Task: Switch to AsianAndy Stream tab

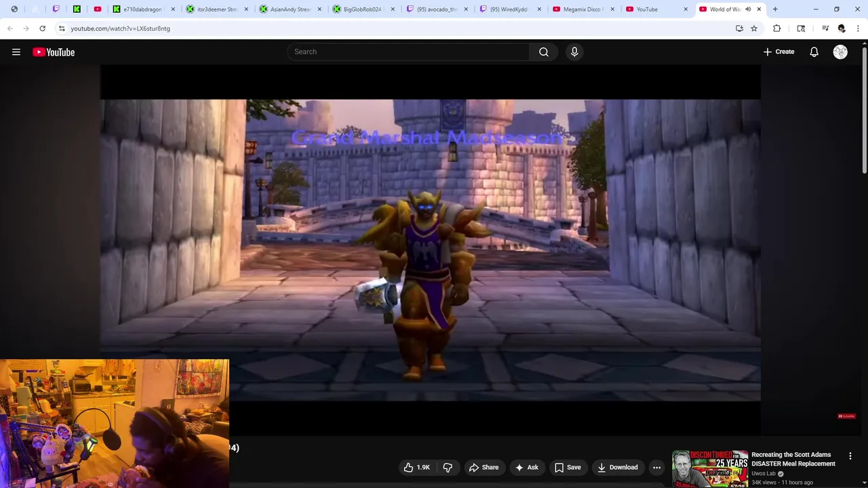Action: pyautogui.click(x=290, y=9)
